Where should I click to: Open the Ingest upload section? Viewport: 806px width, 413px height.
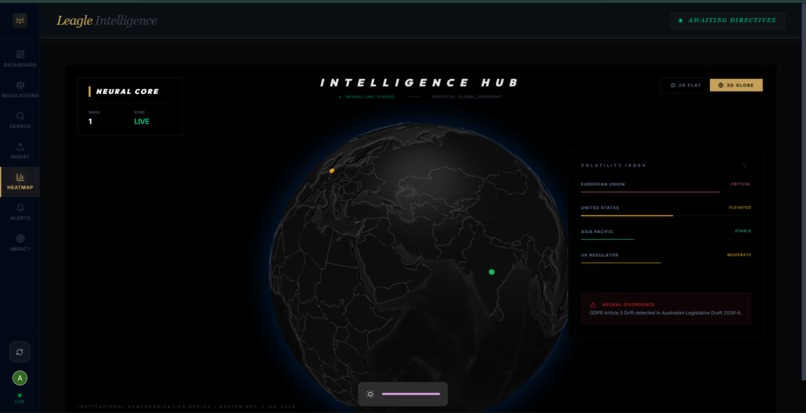click(20, 151)
